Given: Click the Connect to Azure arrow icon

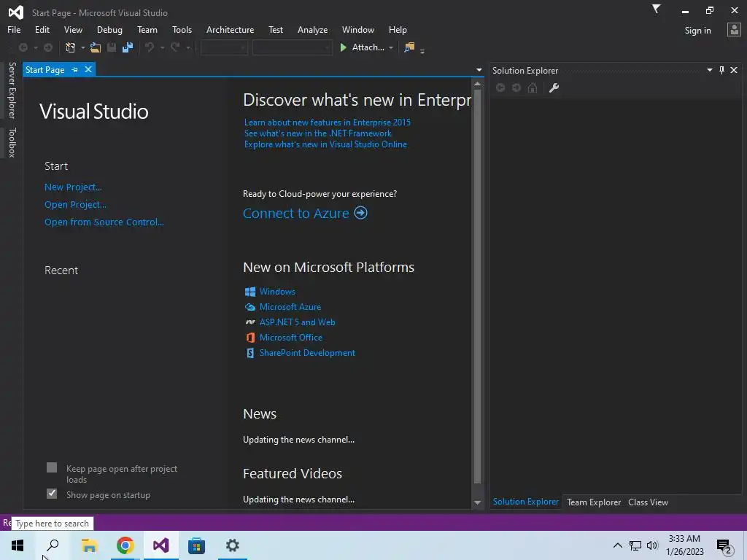Looking at the screenshot, I should point(360,213).
